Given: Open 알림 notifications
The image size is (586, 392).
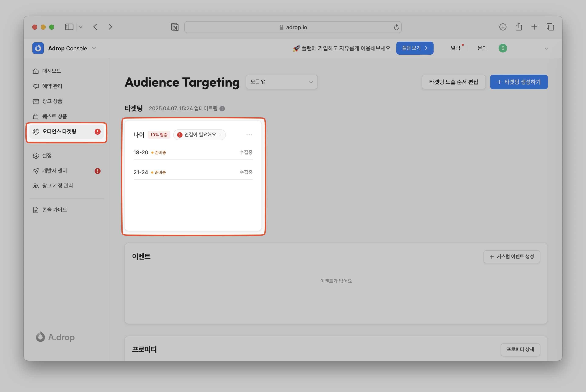Looking at the screenshot, I should [x=455, y=48].
